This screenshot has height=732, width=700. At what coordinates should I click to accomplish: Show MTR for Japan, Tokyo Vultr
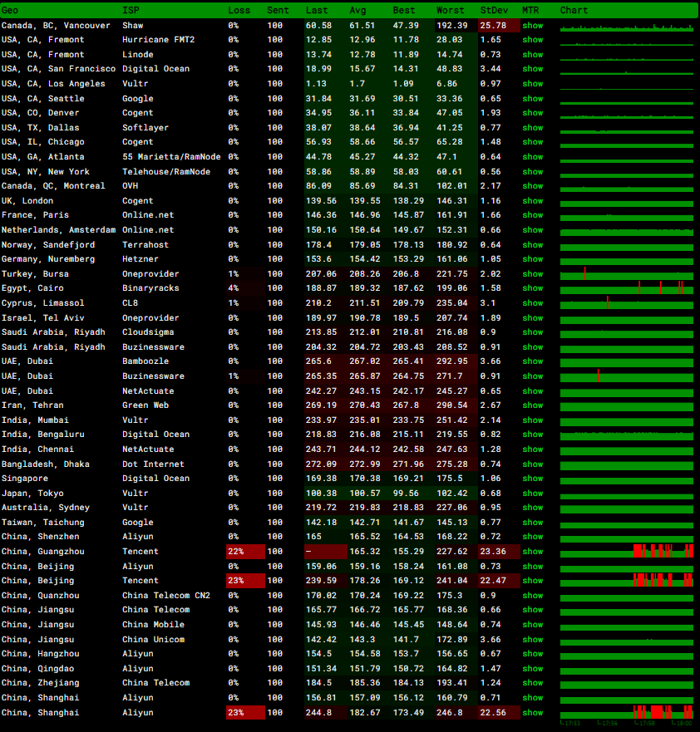[532, 494]
